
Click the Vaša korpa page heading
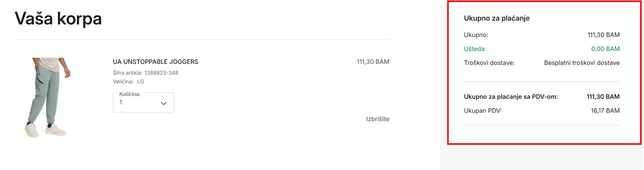point(58,19)
